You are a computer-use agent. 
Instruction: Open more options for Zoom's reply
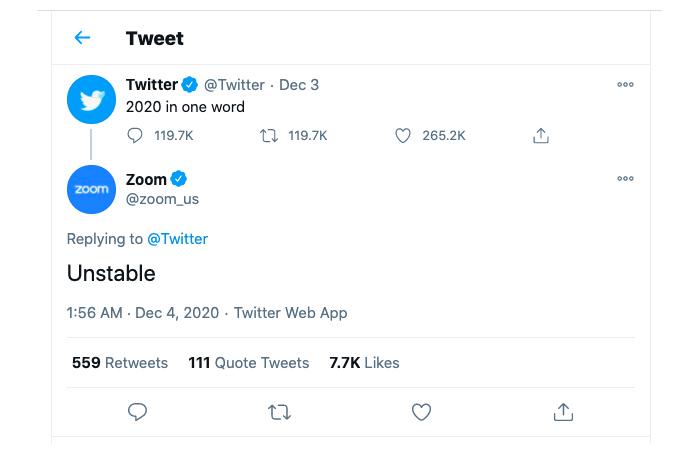point(625,178)
